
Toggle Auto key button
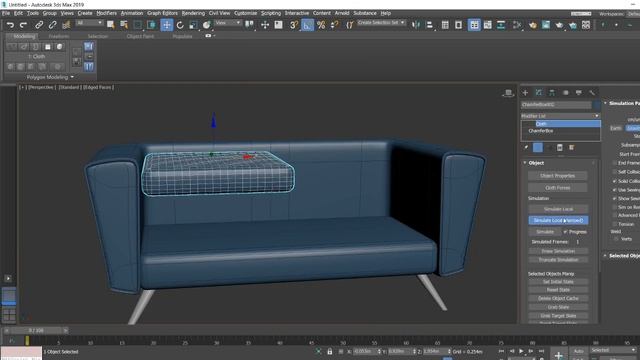(x=579, y=351)
